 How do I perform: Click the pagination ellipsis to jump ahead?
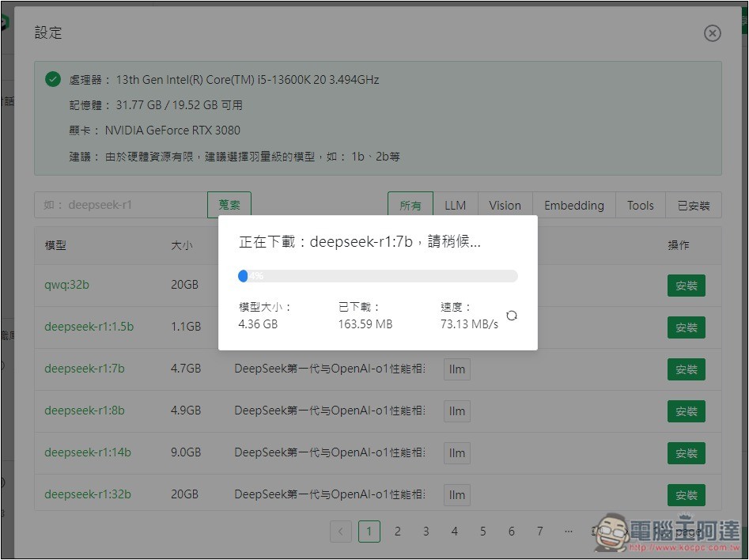(x=569, y=532)
